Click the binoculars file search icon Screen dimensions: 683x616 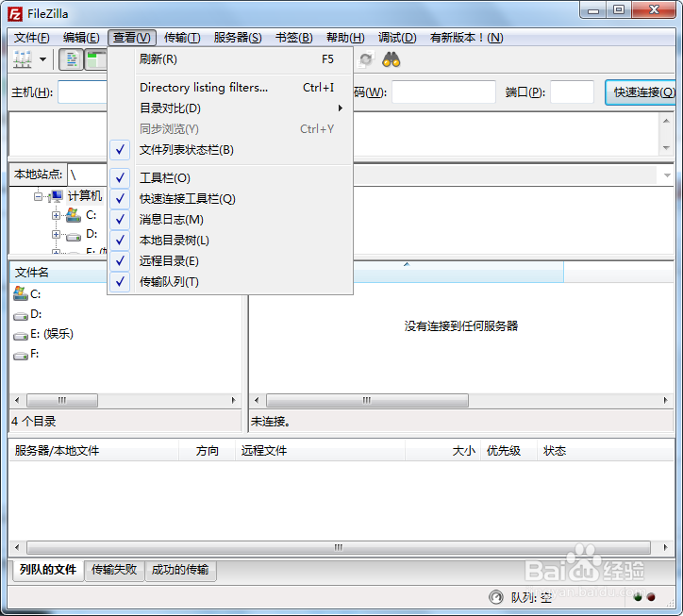pyautogui.click(x=391, y=59)
